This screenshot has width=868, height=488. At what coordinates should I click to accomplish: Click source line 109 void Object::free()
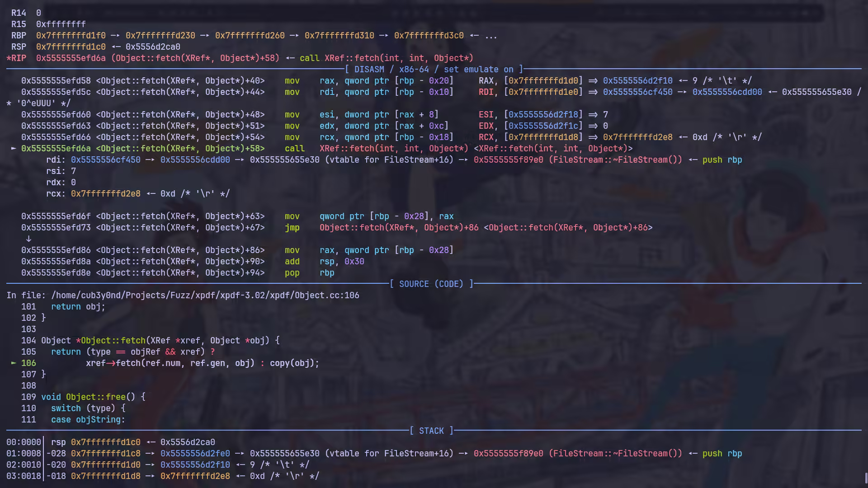(93, 397)
